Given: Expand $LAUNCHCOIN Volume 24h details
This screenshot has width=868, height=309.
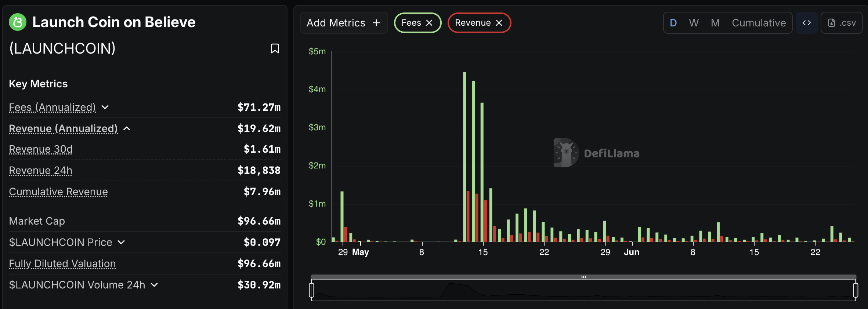Looking at the screenshot, I should coord(154,285).
